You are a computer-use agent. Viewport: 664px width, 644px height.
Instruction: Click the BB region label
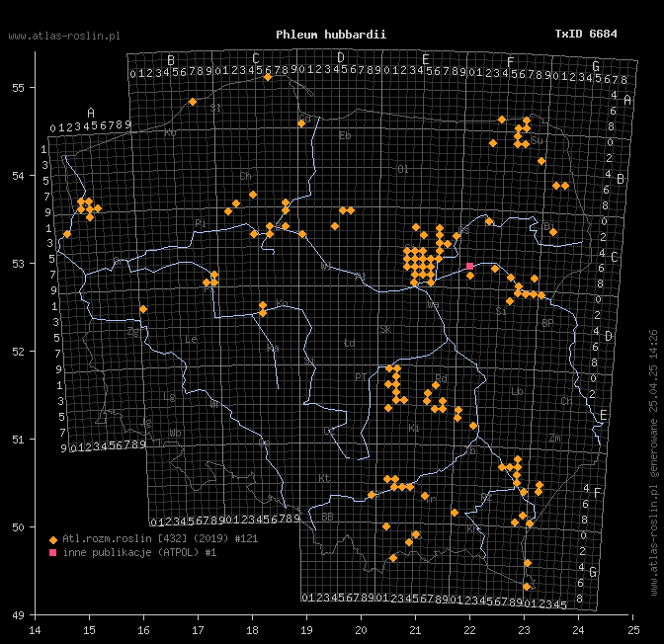point(327,517)
